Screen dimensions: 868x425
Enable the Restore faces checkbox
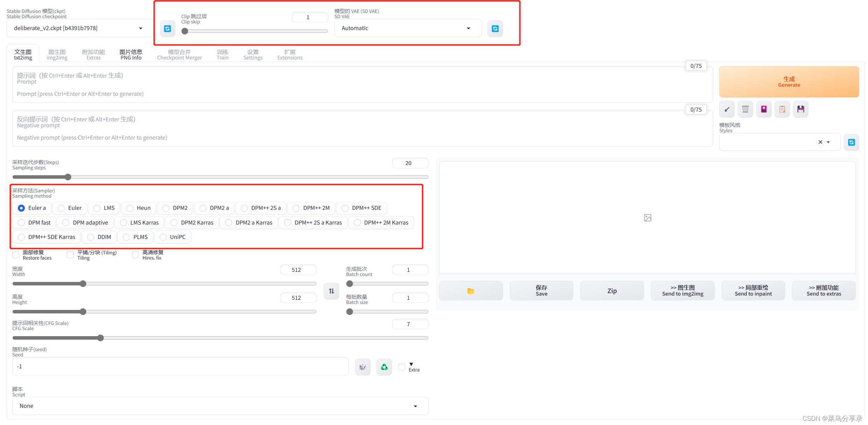point(16,255)
